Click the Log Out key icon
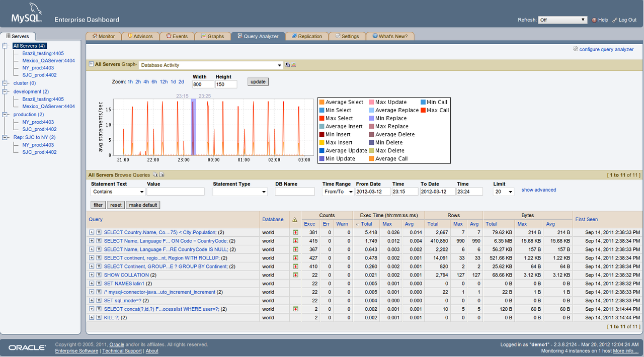 tap(614, 20)
